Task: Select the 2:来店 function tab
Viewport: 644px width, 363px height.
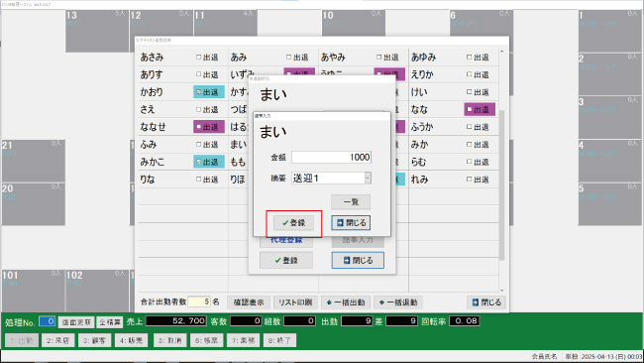Action: pyautogui.click(x=57, y=340)
